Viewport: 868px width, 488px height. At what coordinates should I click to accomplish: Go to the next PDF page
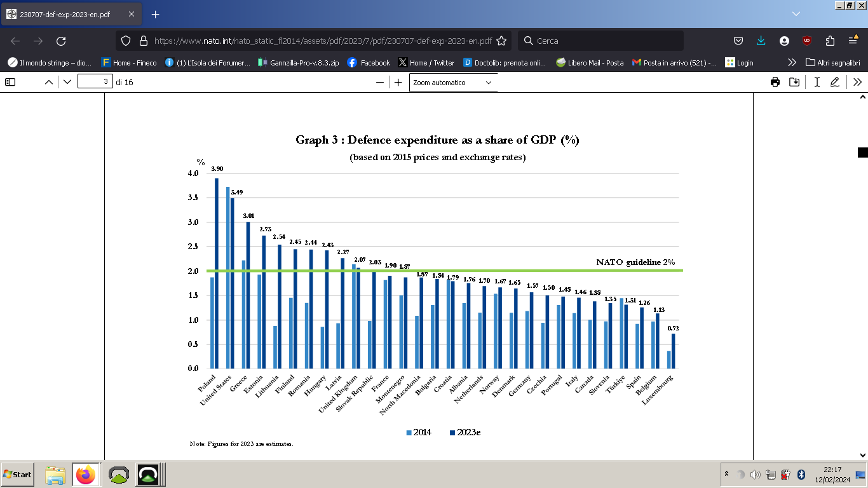click(67, 82)
